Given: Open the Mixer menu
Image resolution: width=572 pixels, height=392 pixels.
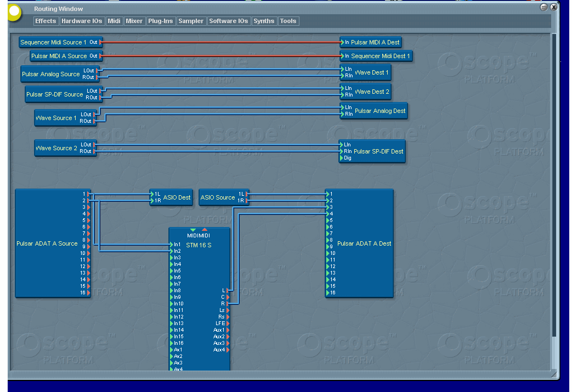Looking at the screenshot, I should coord(134,21).
